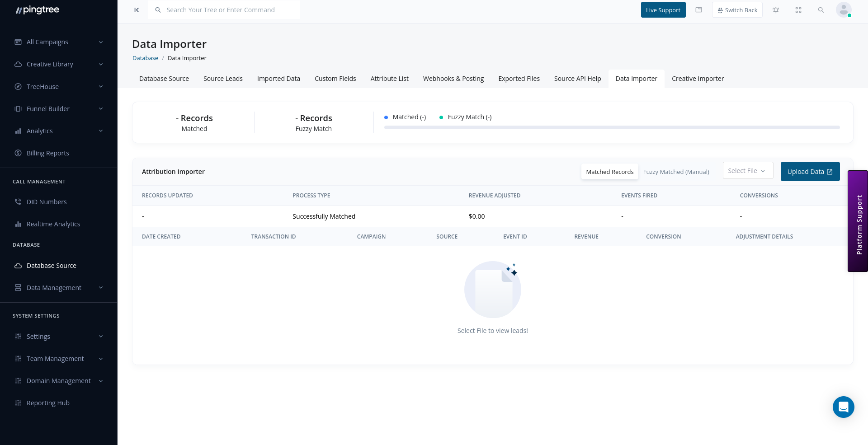Viewport: 868px width, 445px height.
Task: Open the intercom chat bubble icon
Action: pos(843,407)
